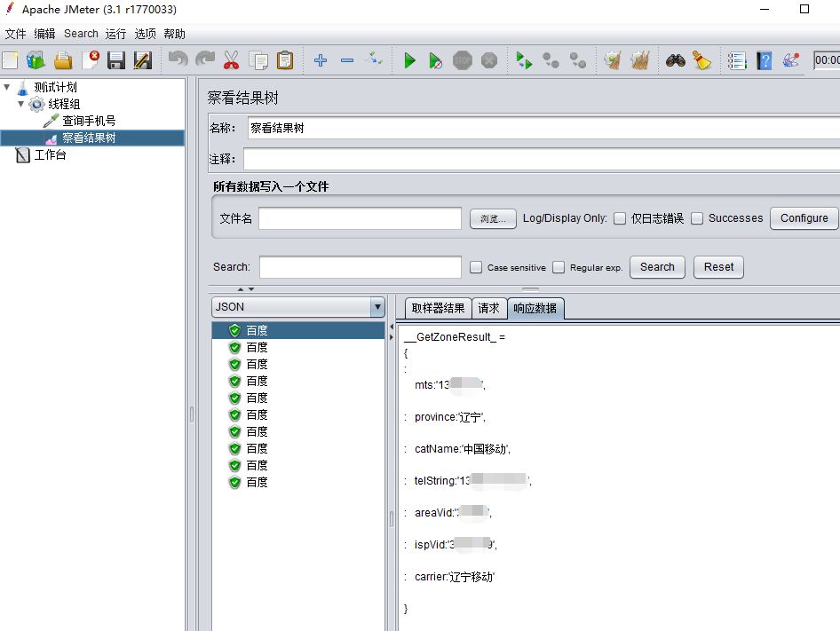The width and height of the screenshot is (840, 631).
Task: Click right arrow on results split divider
Action: point(392,337)
